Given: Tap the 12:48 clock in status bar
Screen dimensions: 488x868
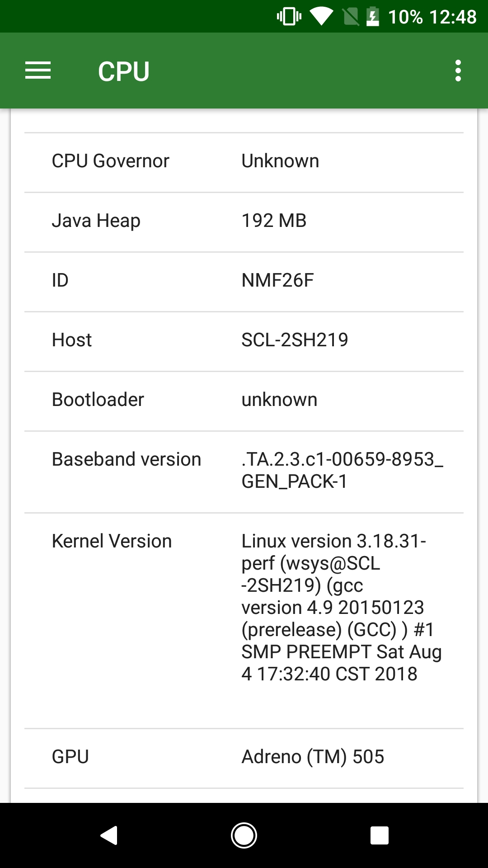Looking at the screenshot, I should (x=453, y=17).
